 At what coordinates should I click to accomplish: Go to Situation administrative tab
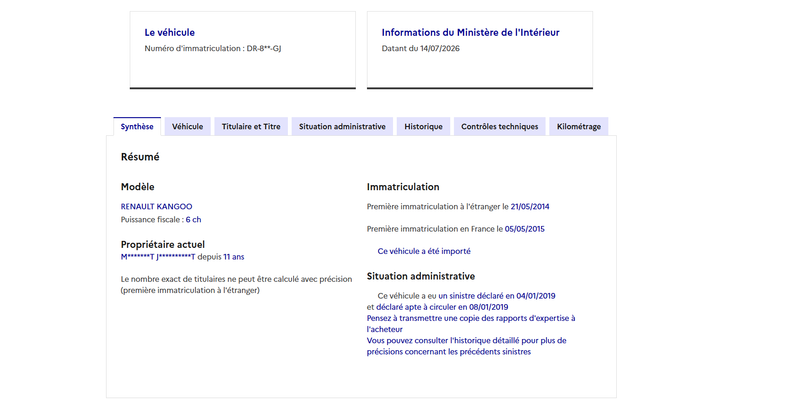(342, 127)
